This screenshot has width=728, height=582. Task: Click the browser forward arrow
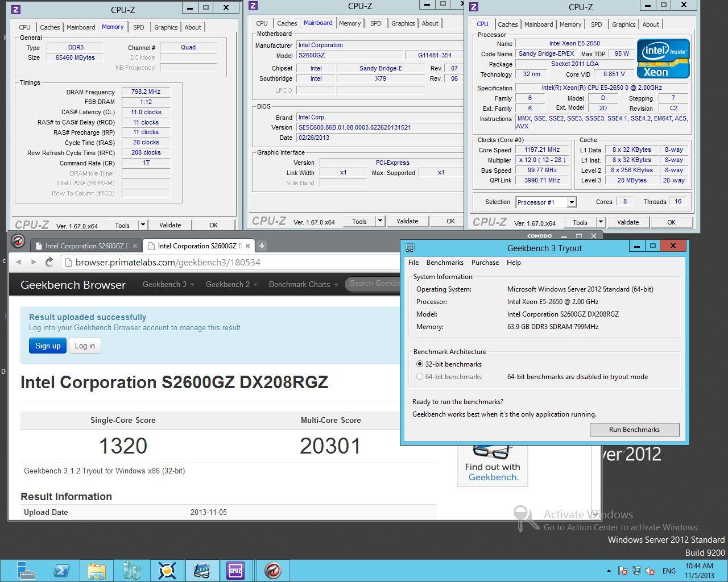coord(34,262)
